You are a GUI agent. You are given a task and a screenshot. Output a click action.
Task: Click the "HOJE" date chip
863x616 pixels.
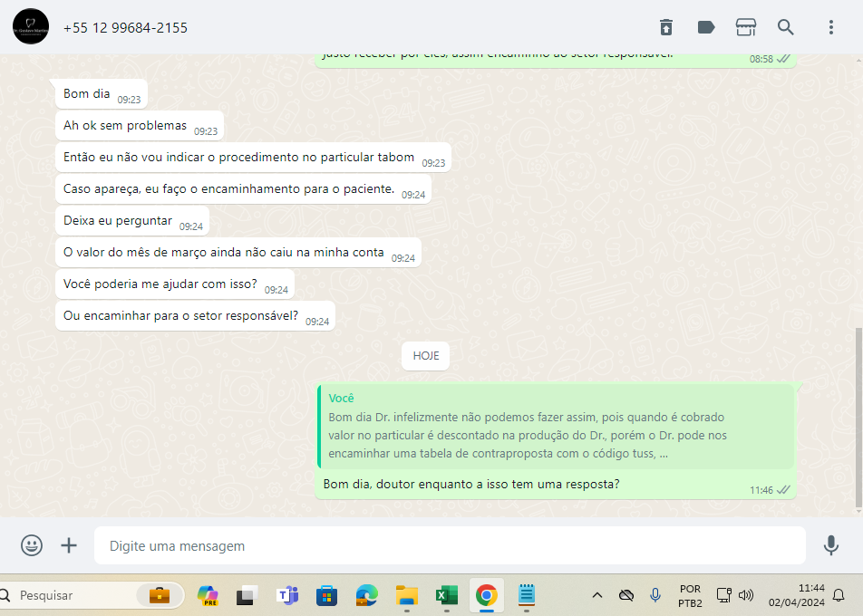(426, 356)
